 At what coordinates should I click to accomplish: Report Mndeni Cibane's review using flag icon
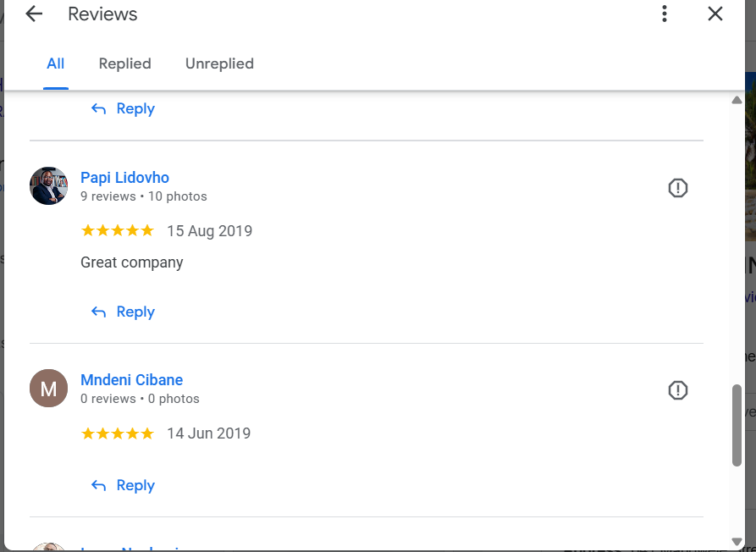[677, 390]
